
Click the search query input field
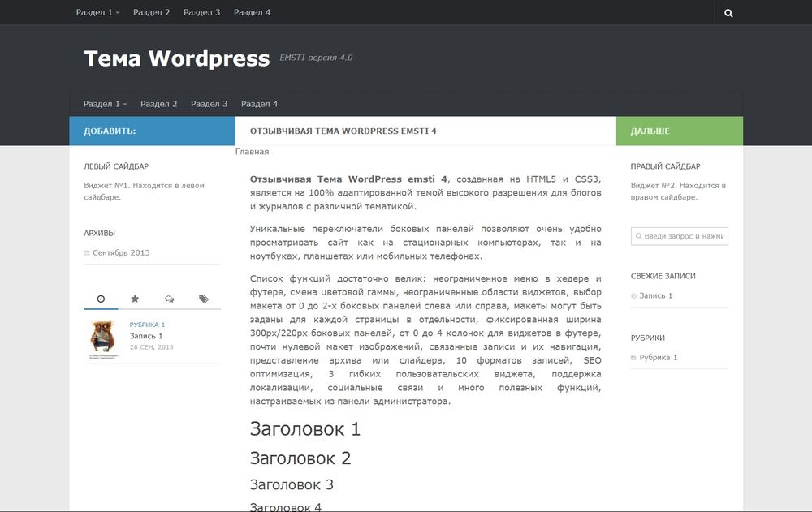tap(680, 236)
